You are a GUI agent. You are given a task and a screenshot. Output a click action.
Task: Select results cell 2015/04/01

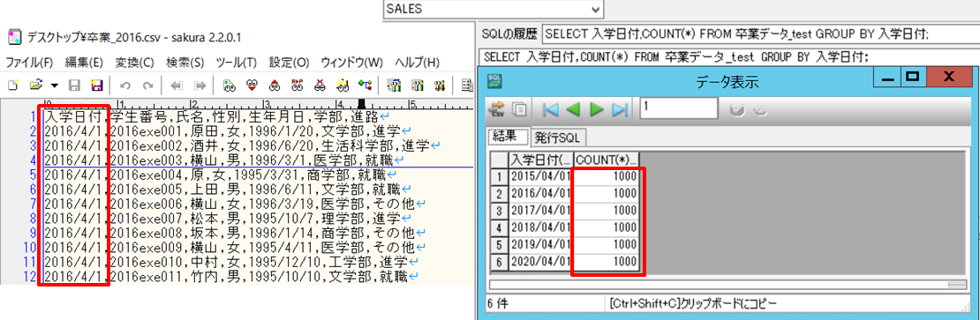[540, 176]
